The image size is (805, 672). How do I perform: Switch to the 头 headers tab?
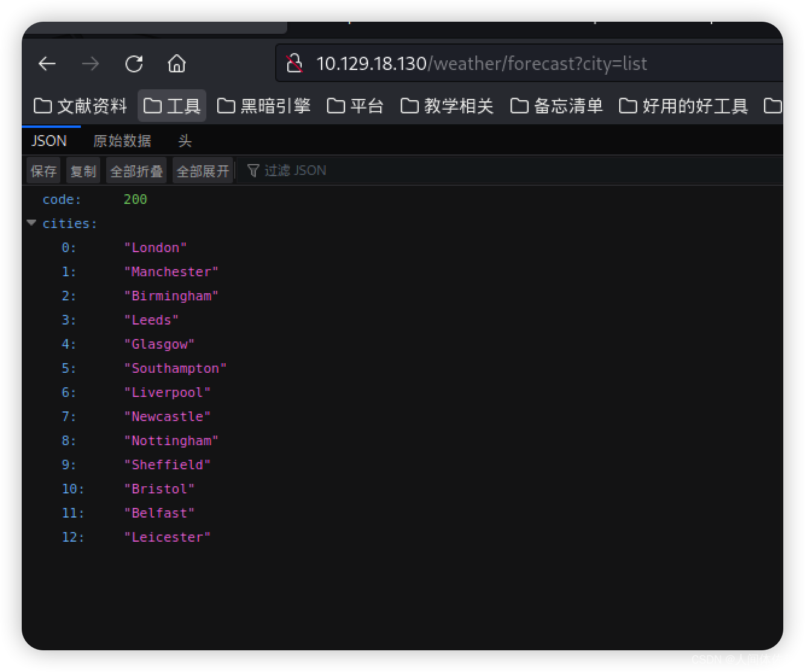pos(185,141)
